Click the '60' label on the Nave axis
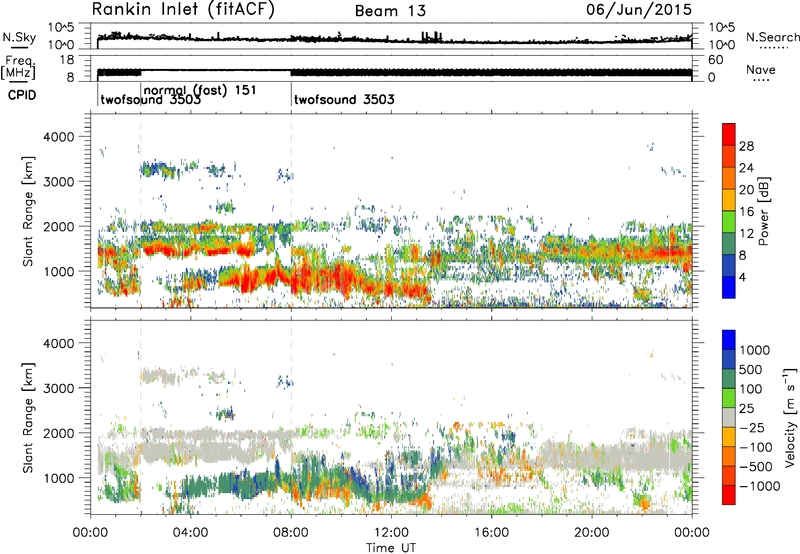Viewport: 800px width, 554px height. click(x=715, y=60)
